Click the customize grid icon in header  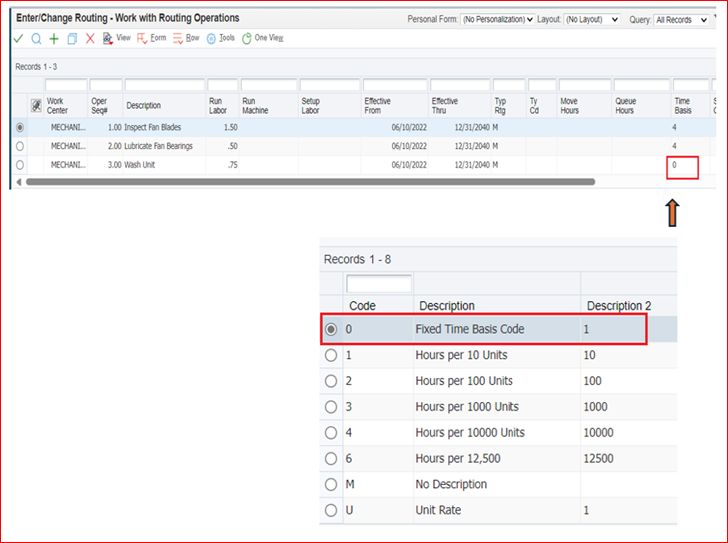36,105
